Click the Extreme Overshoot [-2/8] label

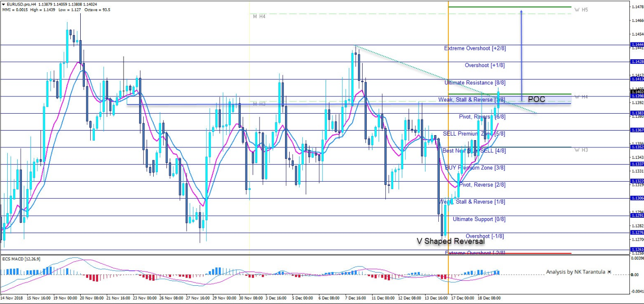tap(475, 253)
